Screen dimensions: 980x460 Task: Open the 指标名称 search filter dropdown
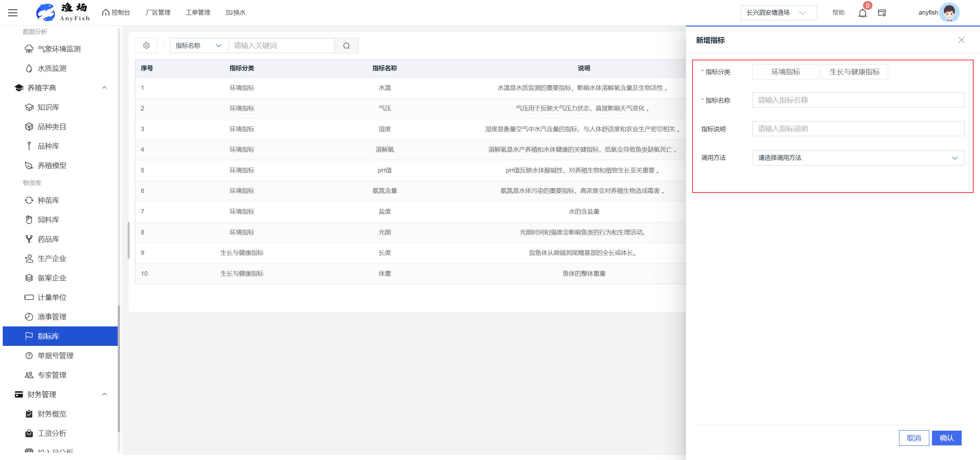tap(199, 46)
